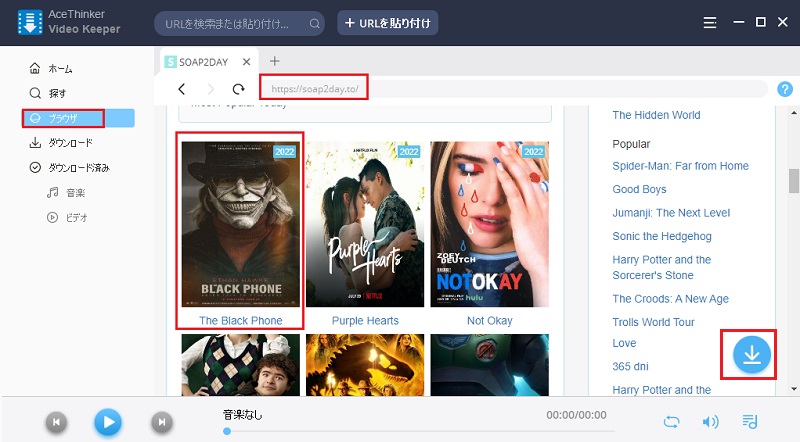Close the SOAP2DAY tab
Image resolution: width=800 pixels, height=442 pixels.
pyautogui.click(x=246, y=62)
